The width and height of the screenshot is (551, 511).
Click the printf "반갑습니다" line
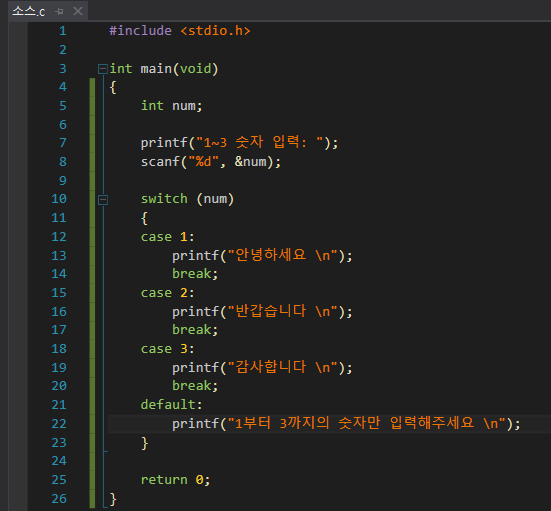coord(262,311)
